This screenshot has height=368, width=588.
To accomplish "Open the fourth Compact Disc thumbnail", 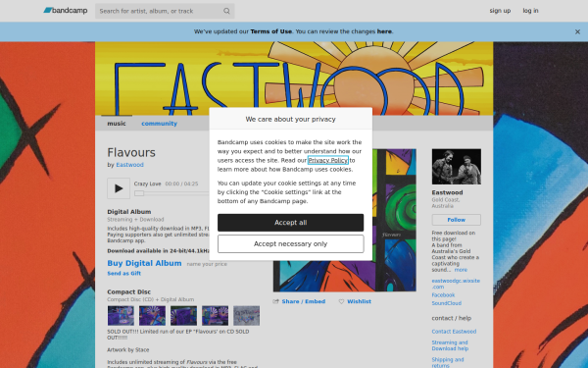I will tap(216, 315).
